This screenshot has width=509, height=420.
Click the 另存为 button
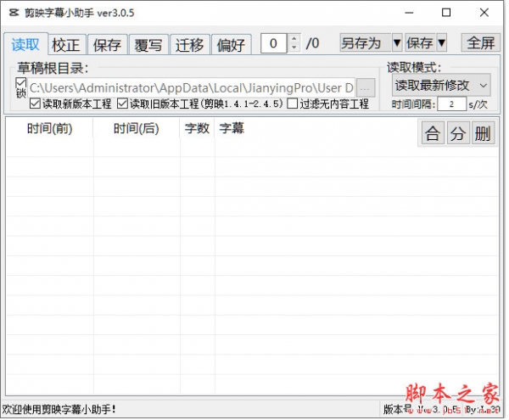pyautogui.click(x=366, y=43)
